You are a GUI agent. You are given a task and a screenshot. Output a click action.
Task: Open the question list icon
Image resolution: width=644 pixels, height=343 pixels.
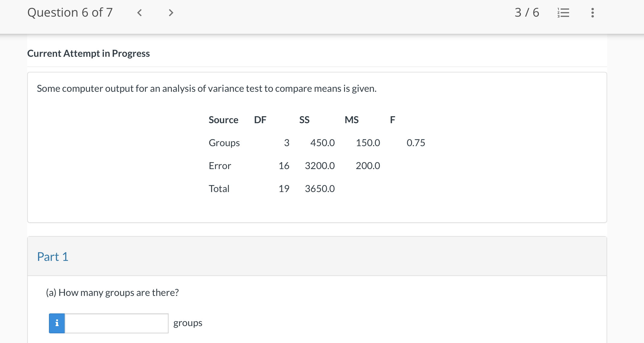tap(563, 13)
